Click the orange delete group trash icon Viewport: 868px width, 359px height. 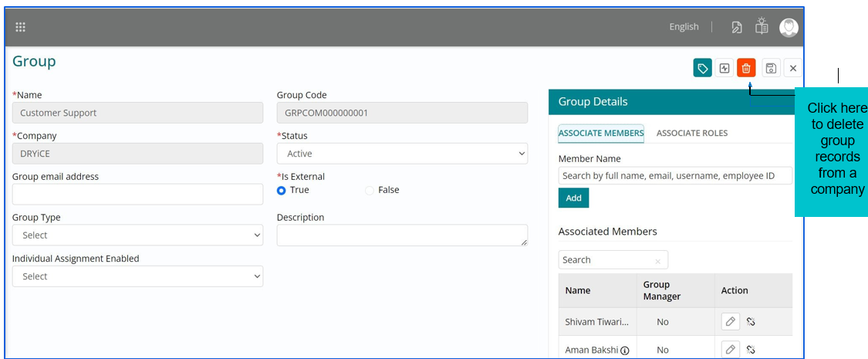[746, 68]
